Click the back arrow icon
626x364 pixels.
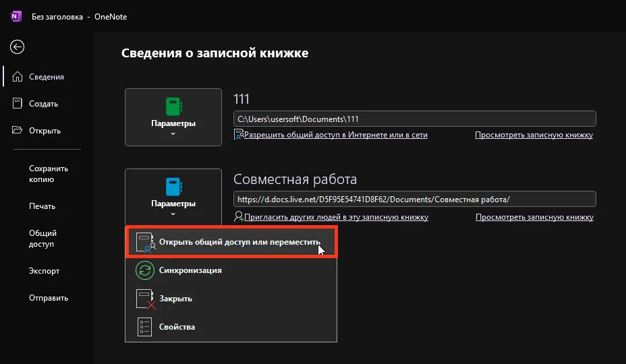coord(17,47)
